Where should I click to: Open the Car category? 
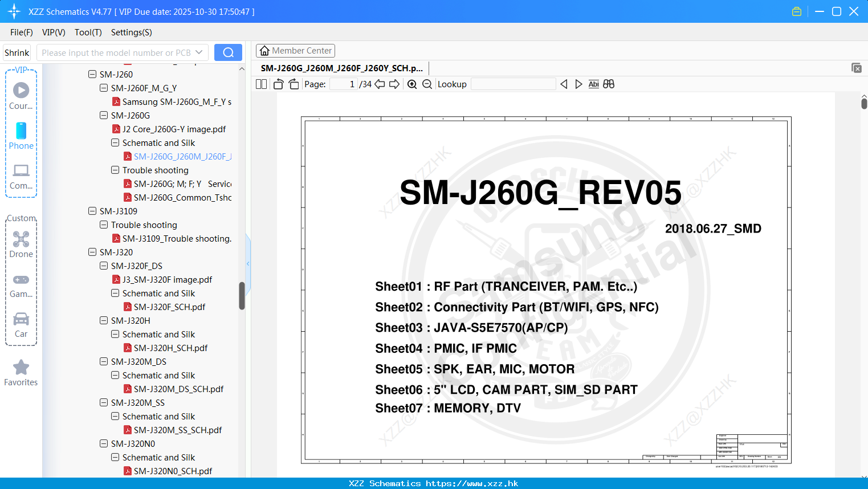click(21, 325)
